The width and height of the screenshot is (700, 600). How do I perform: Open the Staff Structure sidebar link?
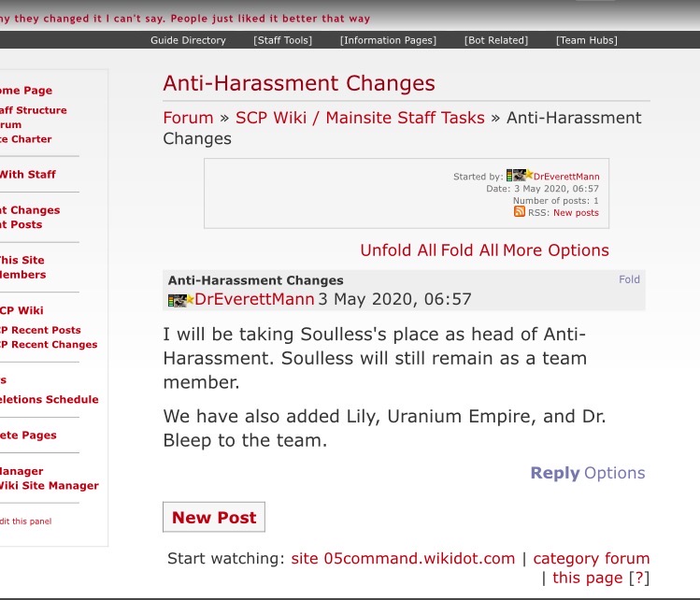point(33,110)
